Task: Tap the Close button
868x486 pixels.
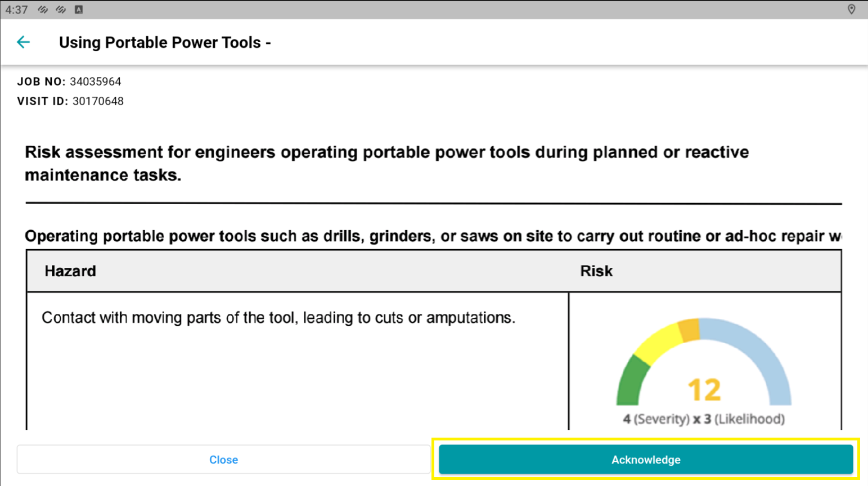Action: click(x=223, y=460)
